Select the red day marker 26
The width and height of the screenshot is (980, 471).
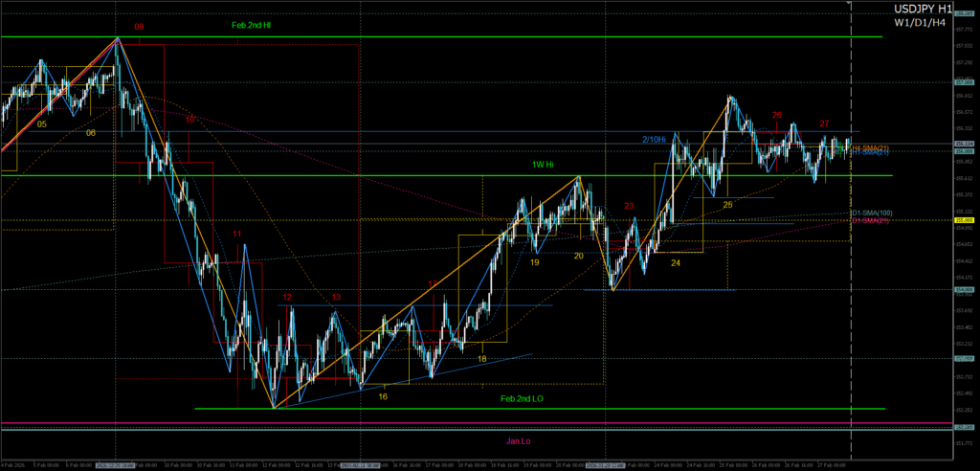point(776,115)
